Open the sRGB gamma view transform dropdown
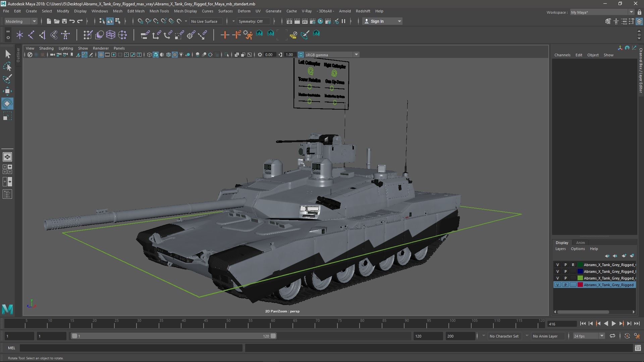Image resolution: width=644 pixels, height=362 pixels. pyautogui.click(x=356, y=55)
